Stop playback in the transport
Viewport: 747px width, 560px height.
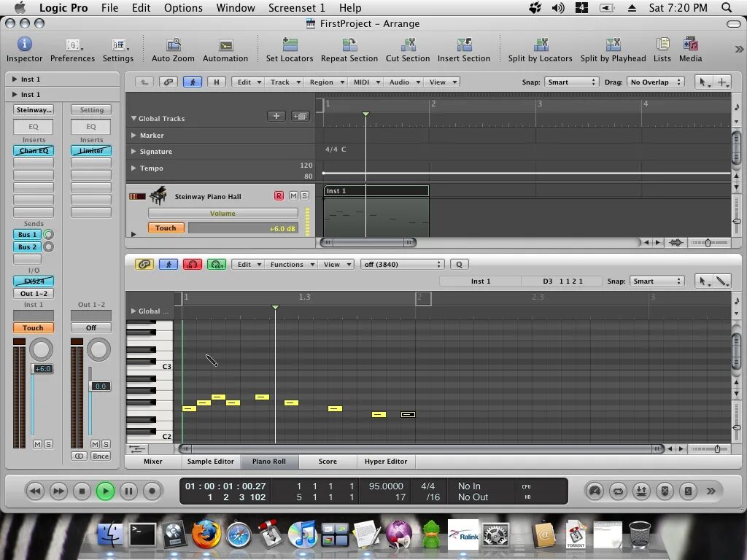click(x=82, y=491)
